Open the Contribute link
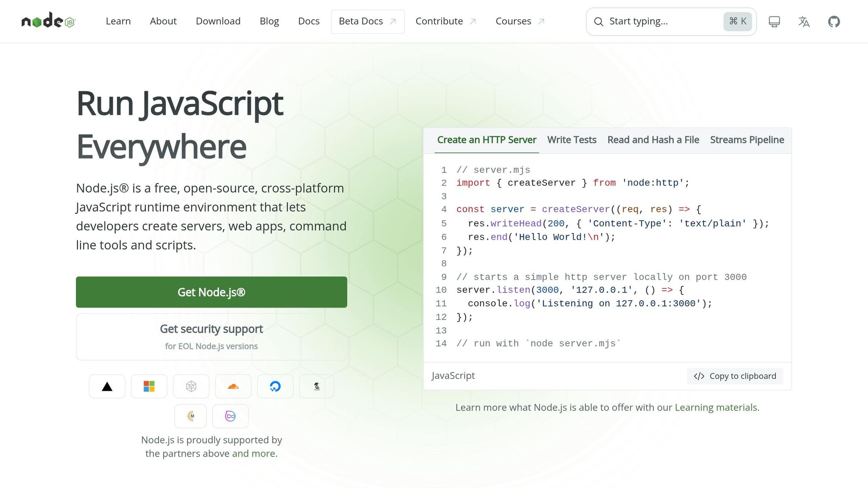868x488 pixels. tap(446, 21)
